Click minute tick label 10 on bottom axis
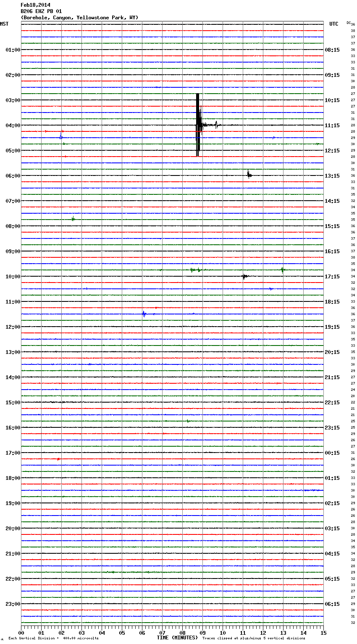This screenshot has width=357, height=644. (223, 633)
